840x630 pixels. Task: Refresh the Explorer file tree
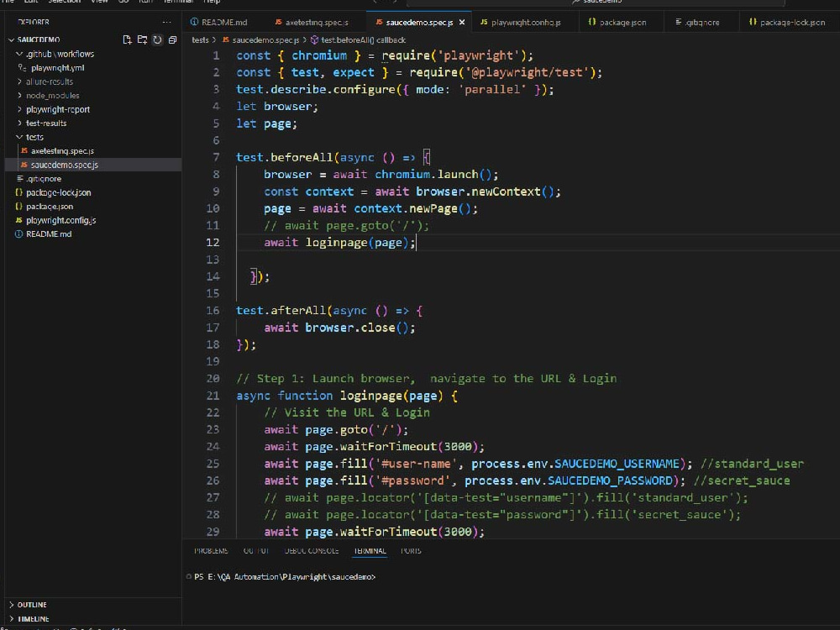pyautogui.click(x=158, y=39)
